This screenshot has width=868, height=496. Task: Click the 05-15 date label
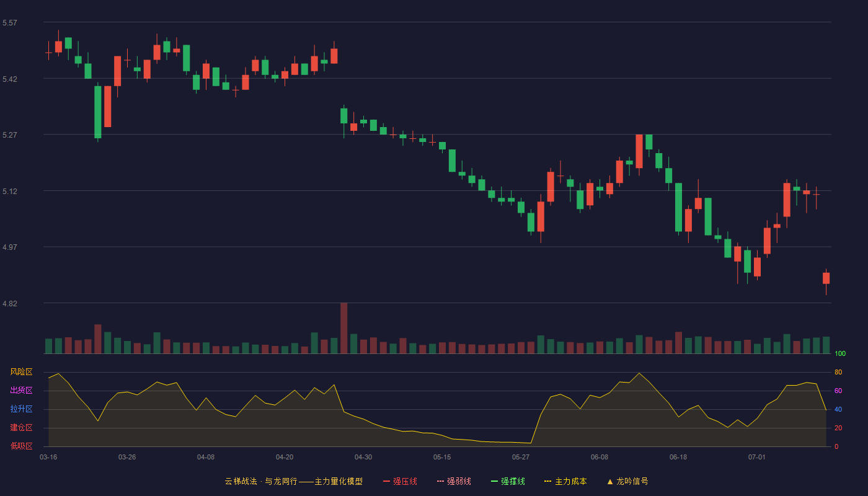pyautogui.click(x=442, y=457)
